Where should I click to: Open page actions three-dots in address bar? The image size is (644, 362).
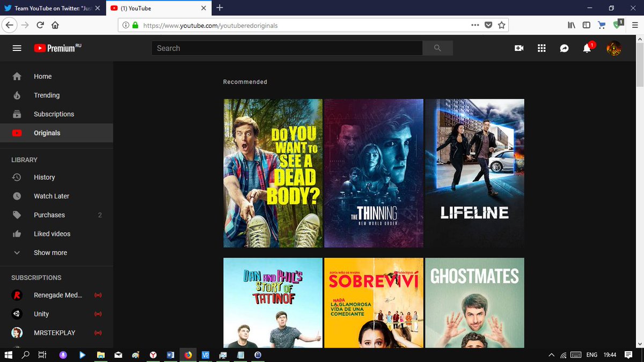(x=475, y=25)
